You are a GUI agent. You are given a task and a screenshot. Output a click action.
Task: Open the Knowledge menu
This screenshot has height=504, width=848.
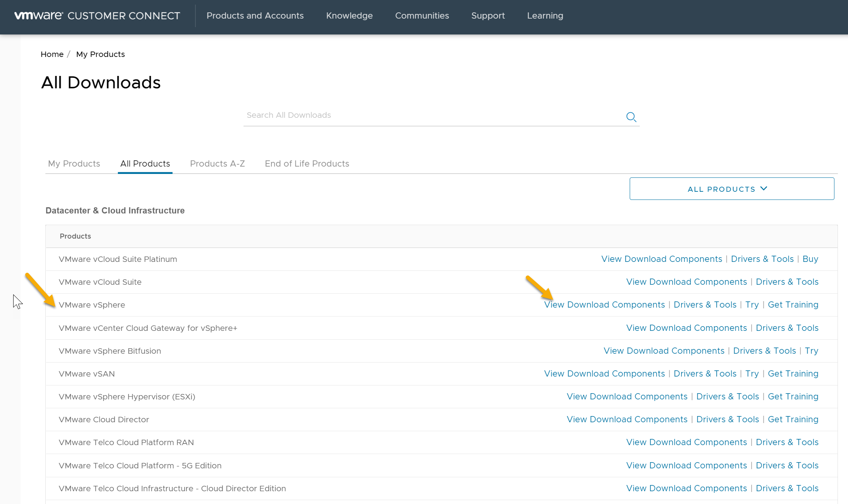[349, 15]
